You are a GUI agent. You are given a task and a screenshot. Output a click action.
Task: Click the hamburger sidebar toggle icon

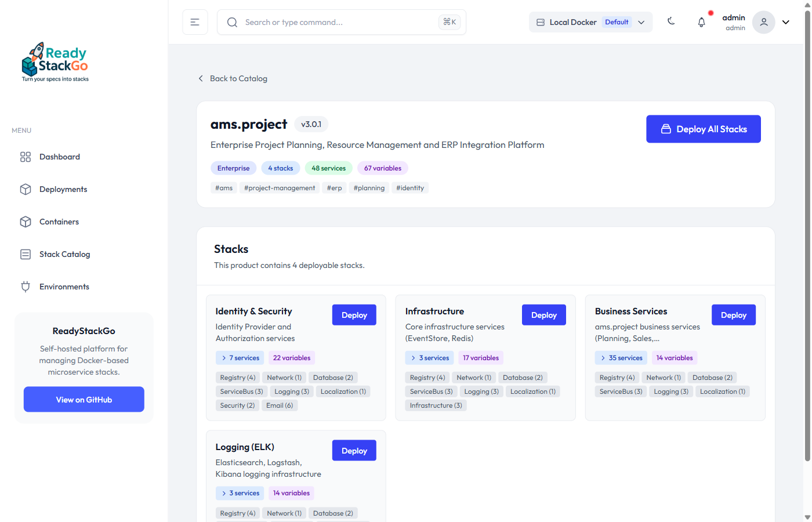(195, 22)
